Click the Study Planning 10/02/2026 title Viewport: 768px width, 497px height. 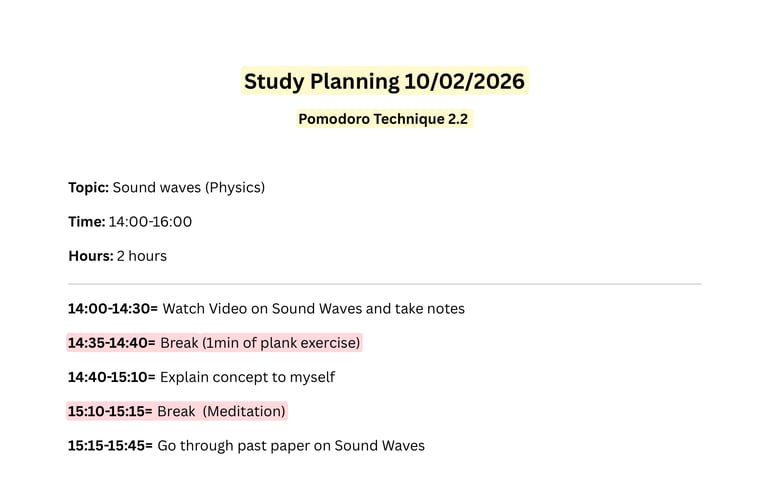coord(384,81)
